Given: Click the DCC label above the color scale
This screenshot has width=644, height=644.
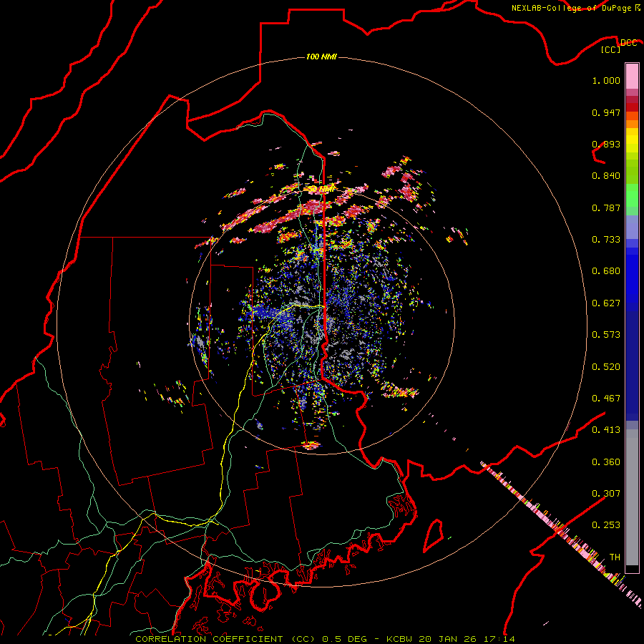Looking at the screenshot, I should pyautogui.click(x=628, y=42).
